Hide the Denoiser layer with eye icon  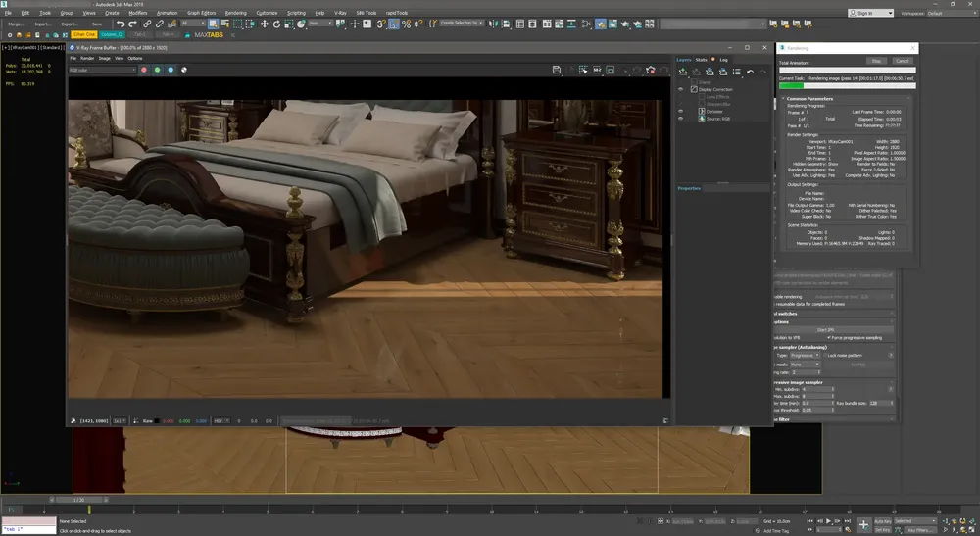[x=681, y=111]
